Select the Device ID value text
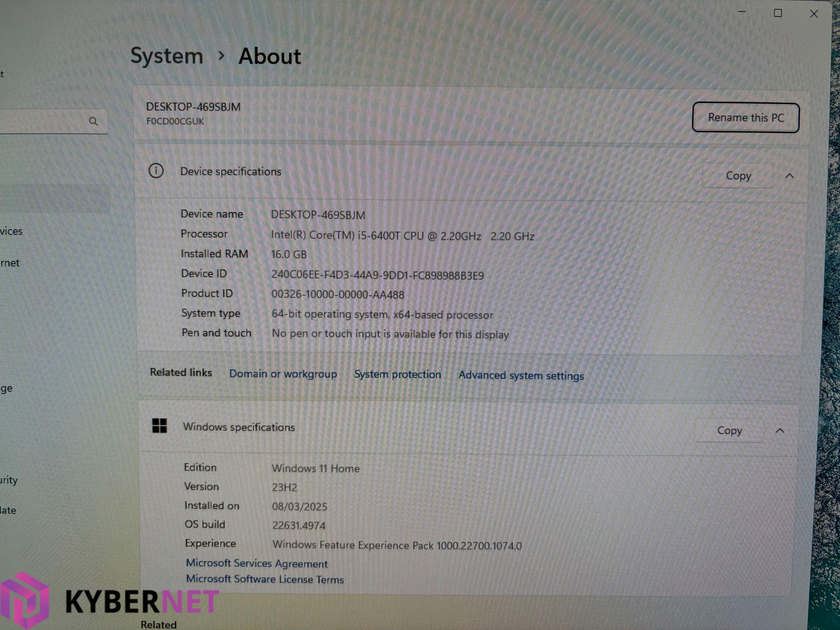Screen dimensions: 840x630 click(x=378, y=275)
